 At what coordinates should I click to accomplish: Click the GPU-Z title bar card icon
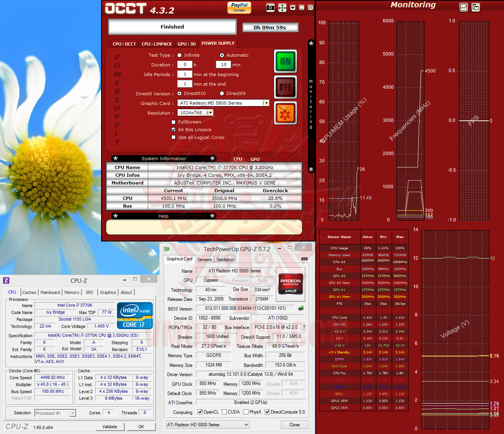tap(167, 249)
